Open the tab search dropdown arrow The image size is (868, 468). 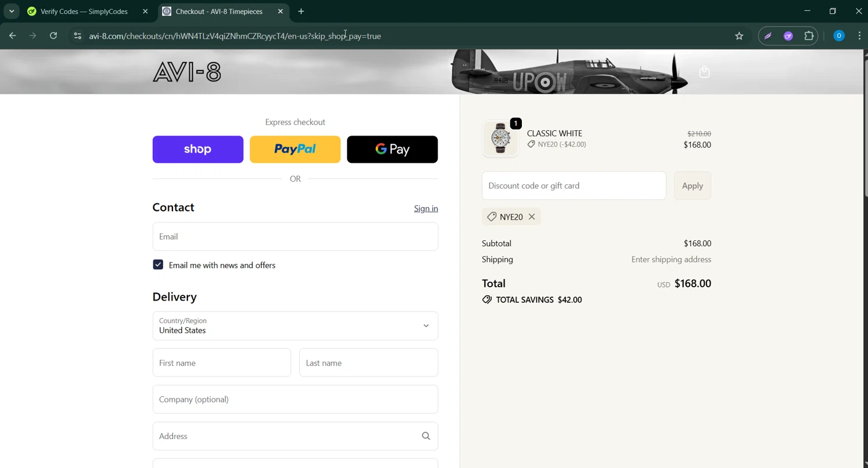[x=12, y=11]
